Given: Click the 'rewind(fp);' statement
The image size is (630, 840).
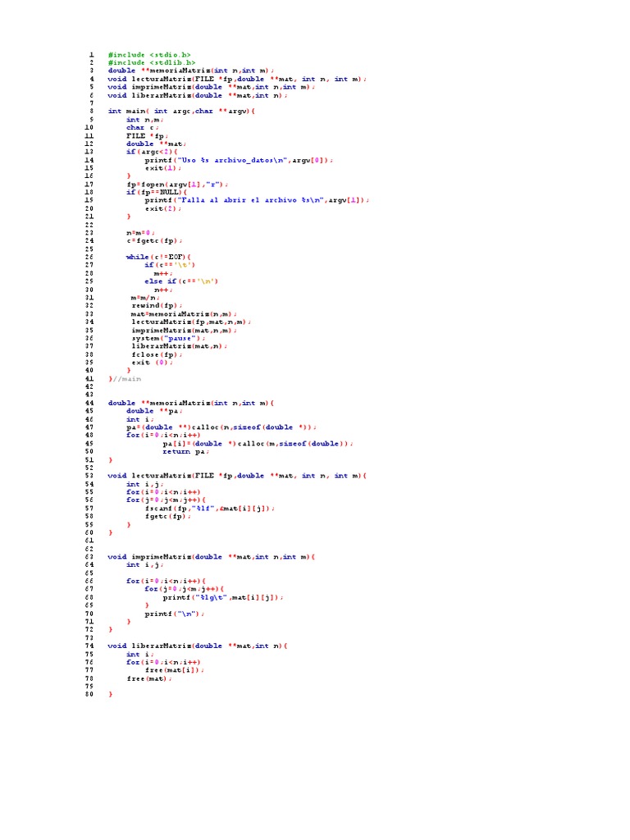Looking at the screenshot, I should [x=157, y=306].
